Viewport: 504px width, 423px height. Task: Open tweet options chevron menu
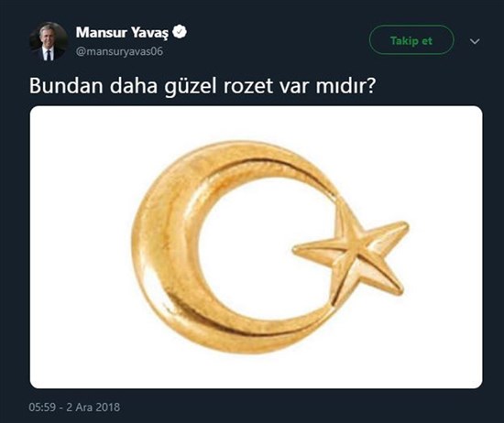475,41
